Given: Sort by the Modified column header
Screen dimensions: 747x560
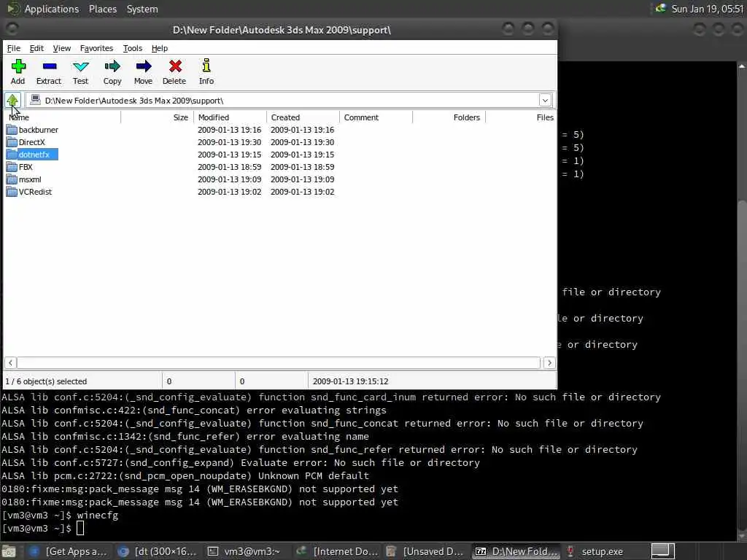Looking at the screenshot, I should [x=231, y=117].
